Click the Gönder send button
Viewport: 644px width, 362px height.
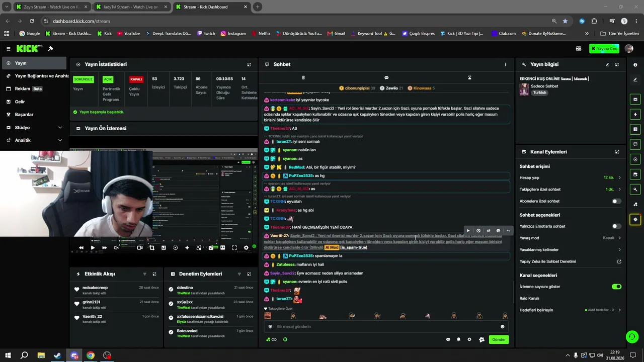tap(499, 339)
